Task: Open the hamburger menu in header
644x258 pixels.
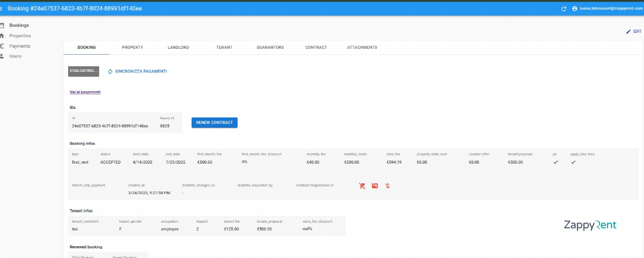Action: pyautogui.click(x=2, y=9)
